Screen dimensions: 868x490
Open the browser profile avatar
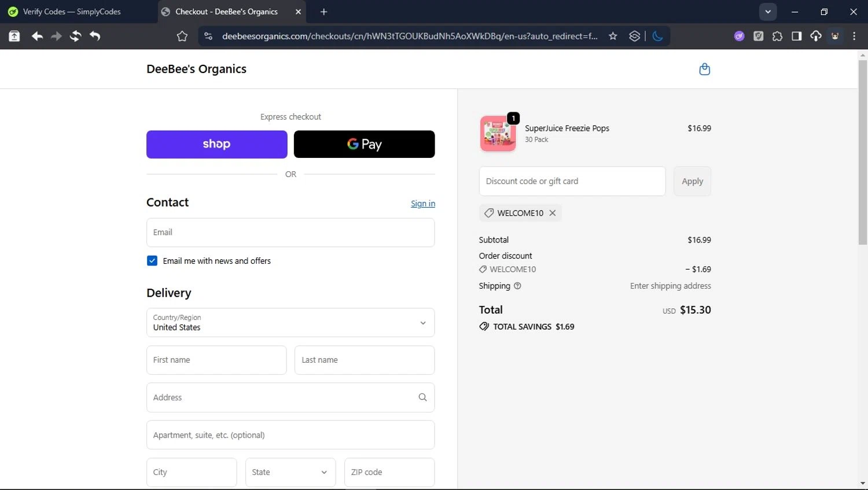(835, 36)
